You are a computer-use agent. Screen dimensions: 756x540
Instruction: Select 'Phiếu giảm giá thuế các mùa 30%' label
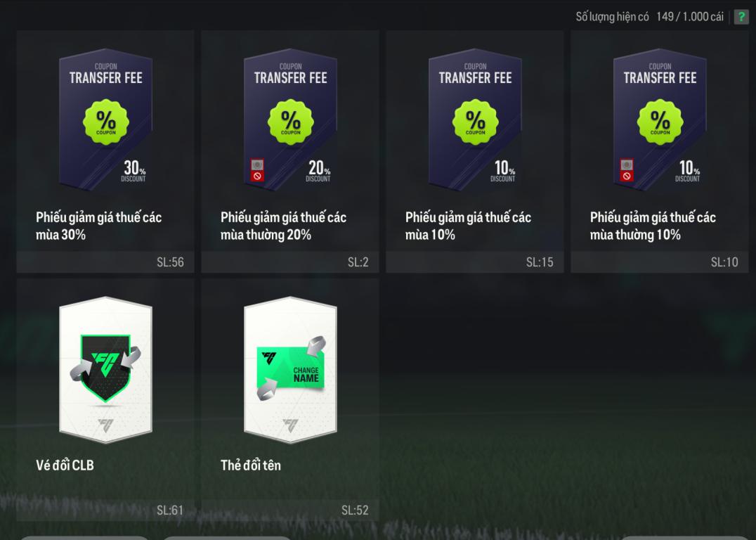pyautogui.click(x=98, y=226)
